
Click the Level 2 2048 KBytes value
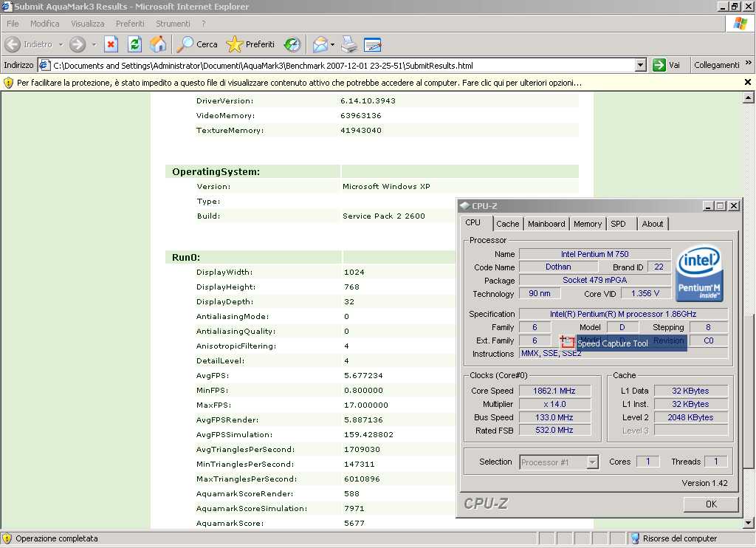(x=690, y=417)
